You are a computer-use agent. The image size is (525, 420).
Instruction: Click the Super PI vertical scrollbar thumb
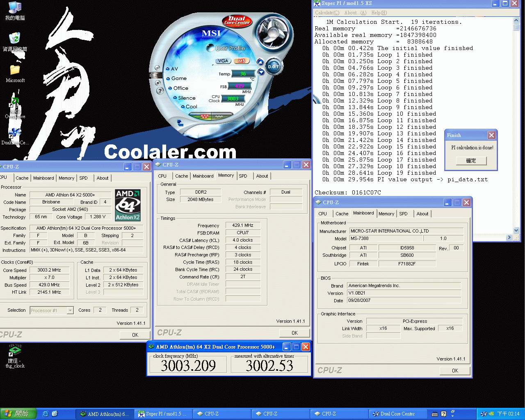coord(516,27)
